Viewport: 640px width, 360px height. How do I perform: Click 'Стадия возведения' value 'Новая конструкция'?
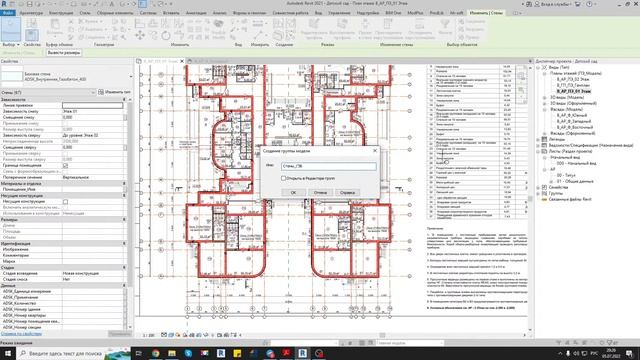click(x=93, y=273)
